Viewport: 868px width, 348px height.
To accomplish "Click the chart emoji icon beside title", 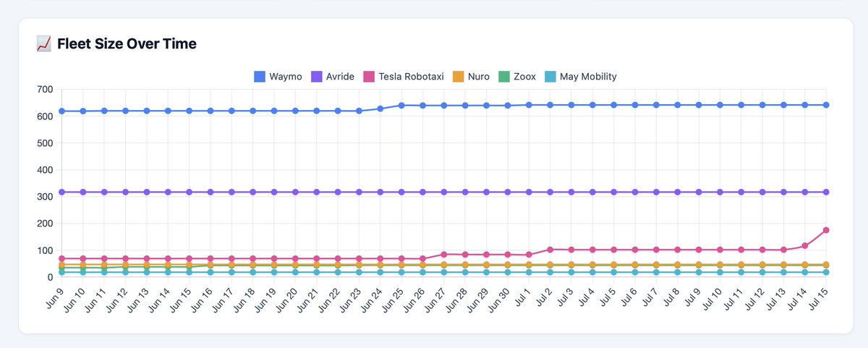I will pyautogui.click(x=43, y=44).
